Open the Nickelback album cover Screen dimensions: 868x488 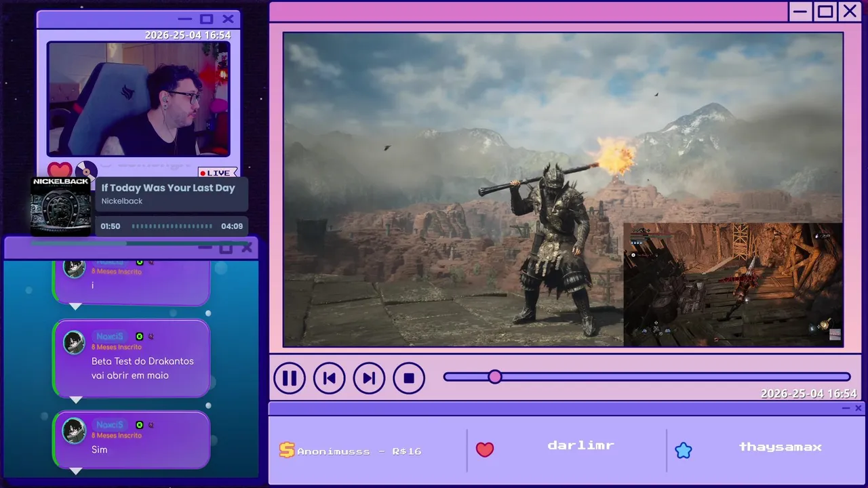click(61, 206)
